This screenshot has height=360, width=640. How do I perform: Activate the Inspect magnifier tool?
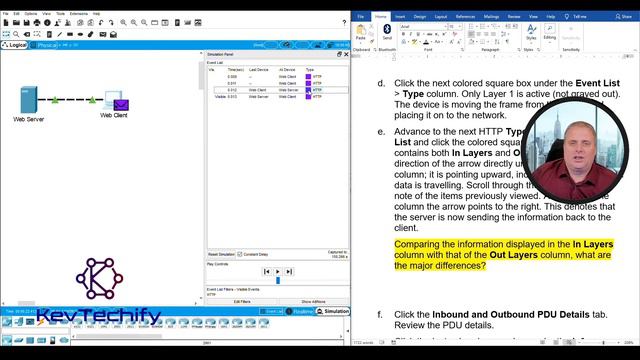click(16, 34)
